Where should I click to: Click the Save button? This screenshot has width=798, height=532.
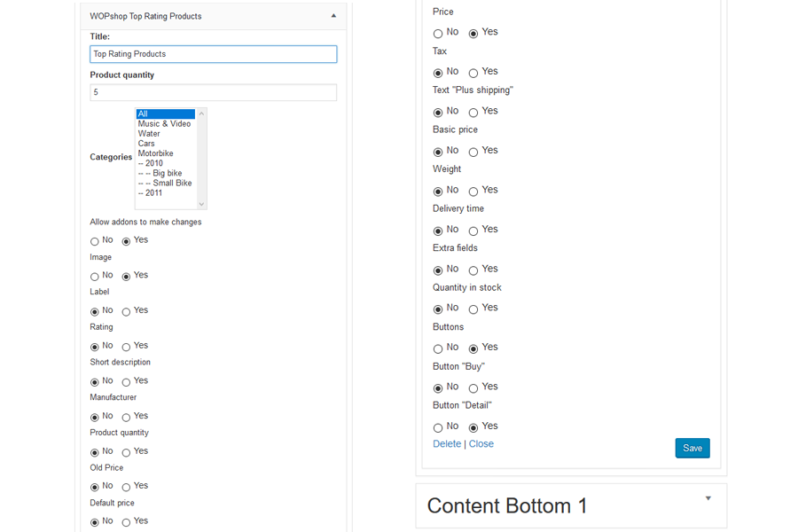coord(692,448)
